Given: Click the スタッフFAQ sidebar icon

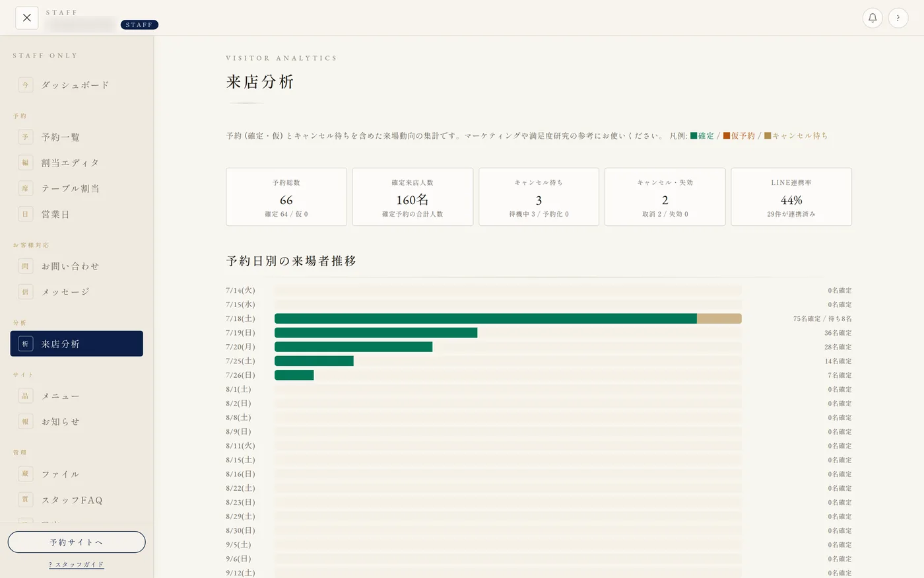Looking at the screenshot, I should [25, 499].
